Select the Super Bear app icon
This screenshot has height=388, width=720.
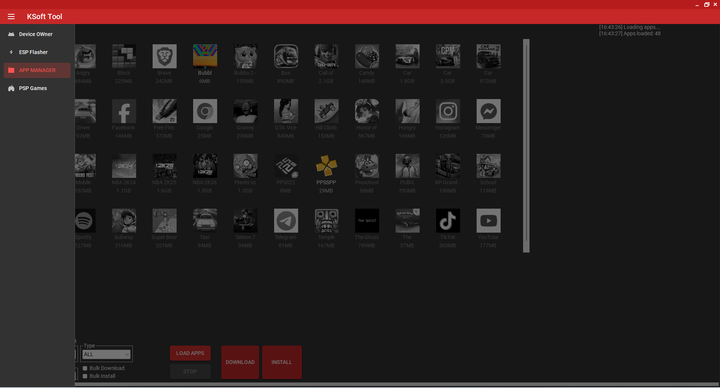click(164, 221)
